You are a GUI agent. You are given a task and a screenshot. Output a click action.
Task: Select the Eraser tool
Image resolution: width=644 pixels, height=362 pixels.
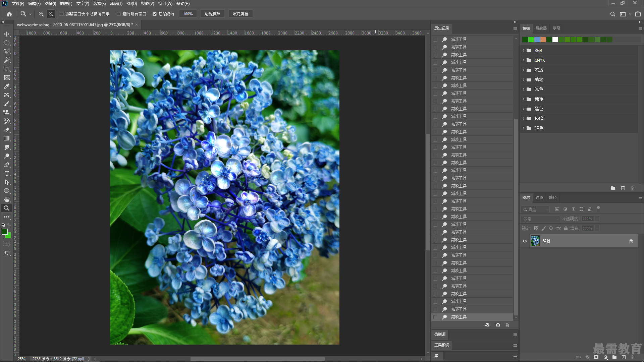pos(7,130)
